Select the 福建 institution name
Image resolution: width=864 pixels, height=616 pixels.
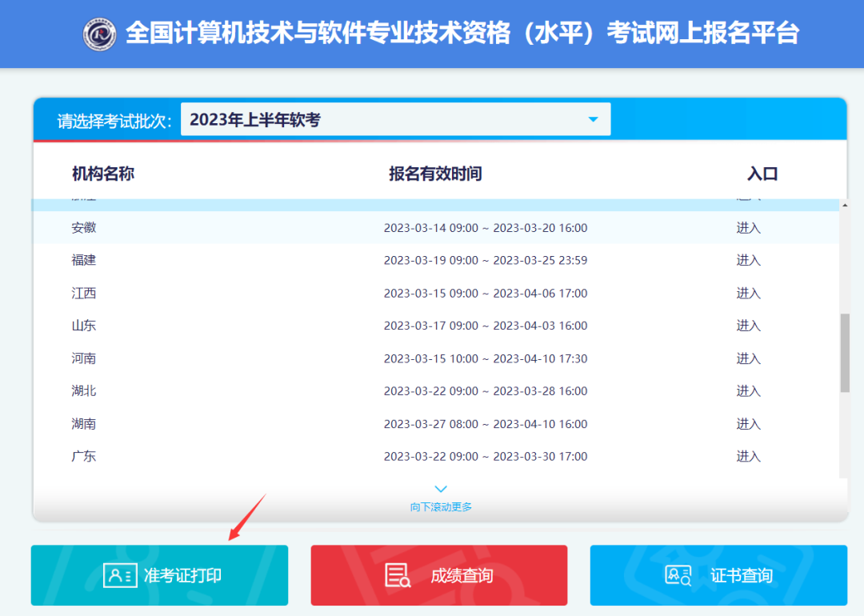[x=84, y=260]
